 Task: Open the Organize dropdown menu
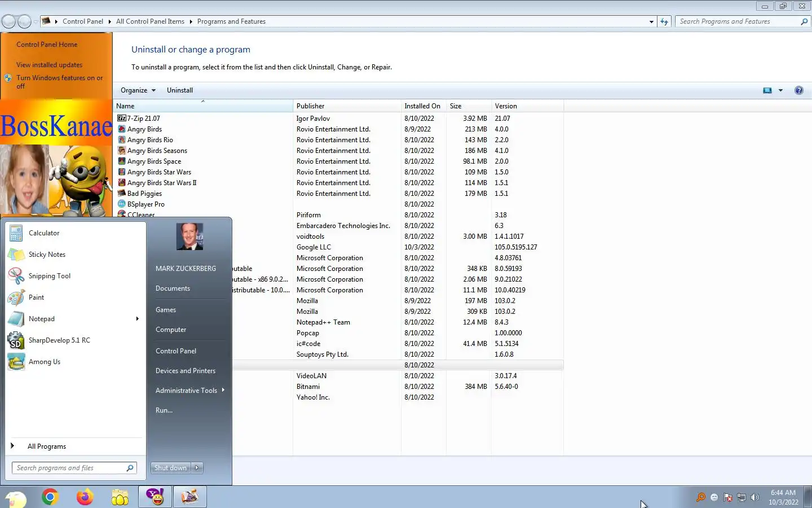pos(138,90)
